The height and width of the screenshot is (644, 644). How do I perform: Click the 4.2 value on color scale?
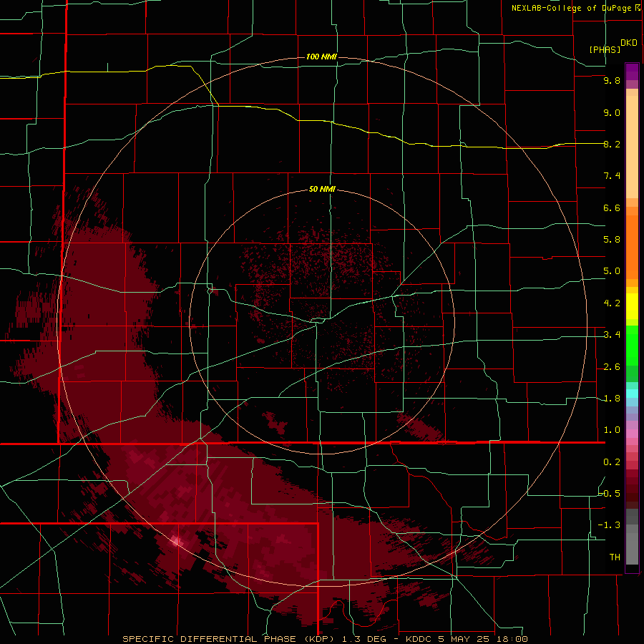point(612,303)
